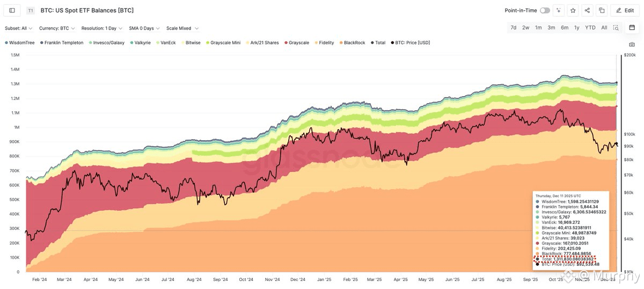This screenshot has width=644, height=289.
Task: Click the Fidelity legend color dot
Action: click(316, 42)
